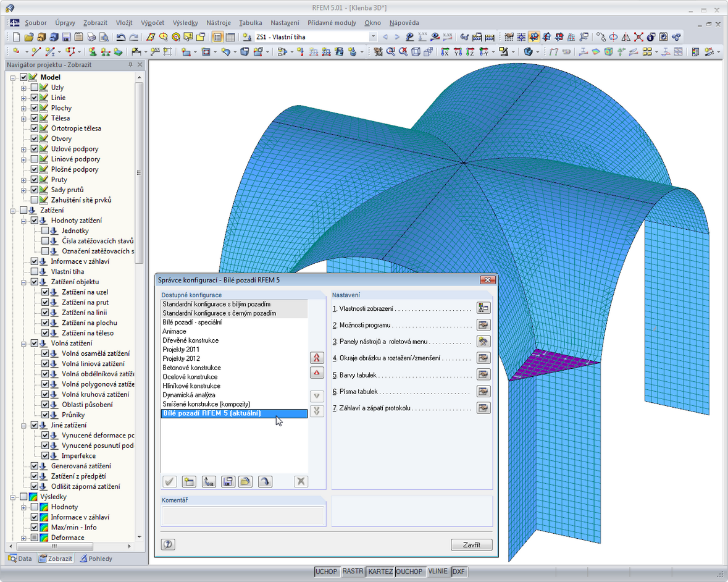Screen dimensions: 728x582
Task: Click the Zavřít button
Action: pyautogui.click(x=472, y=544)
